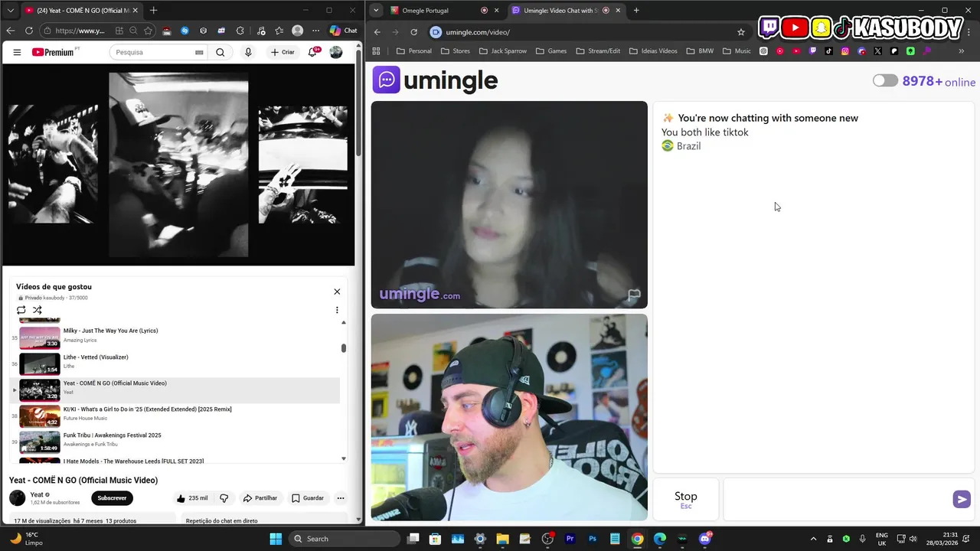Close the liked videos playlist panel

pos(337,292)
